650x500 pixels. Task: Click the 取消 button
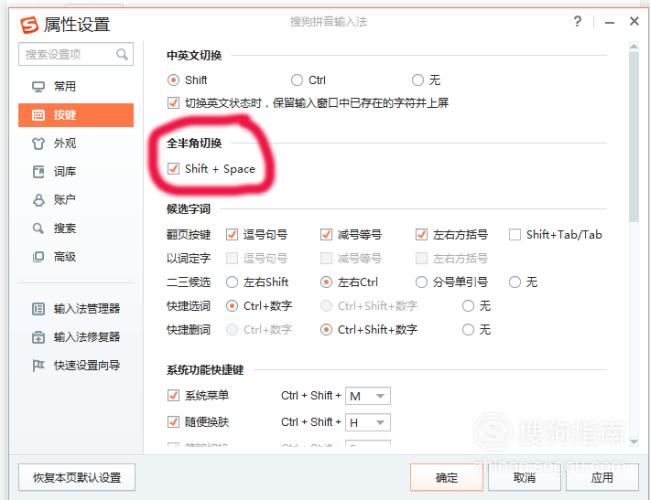[x=524, y=478]
